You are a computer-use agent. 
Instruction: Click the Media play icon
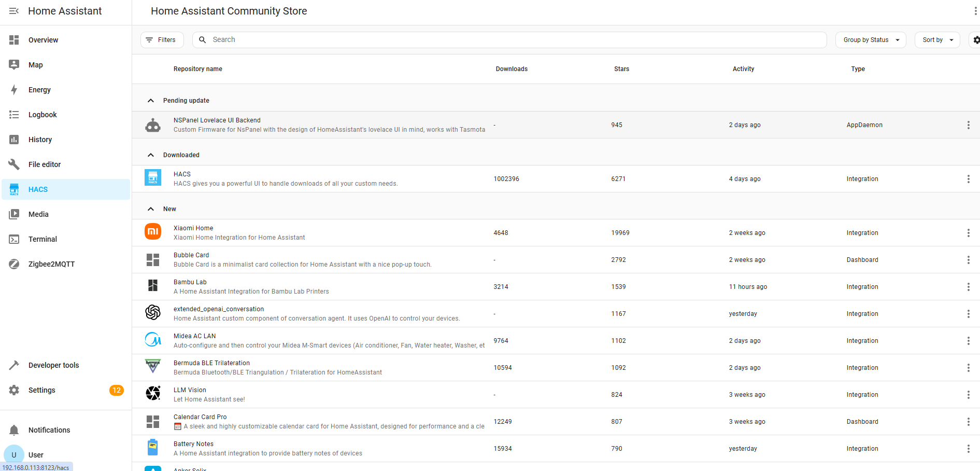coord(14,214)
